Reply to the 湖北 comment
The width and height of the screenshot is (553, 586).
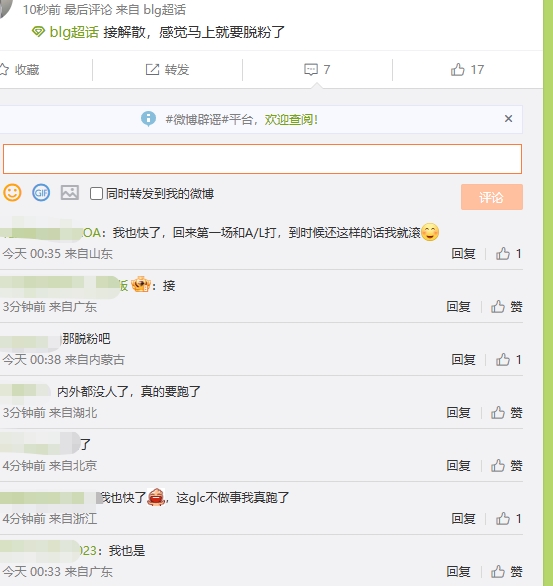[x=458, y=413]
